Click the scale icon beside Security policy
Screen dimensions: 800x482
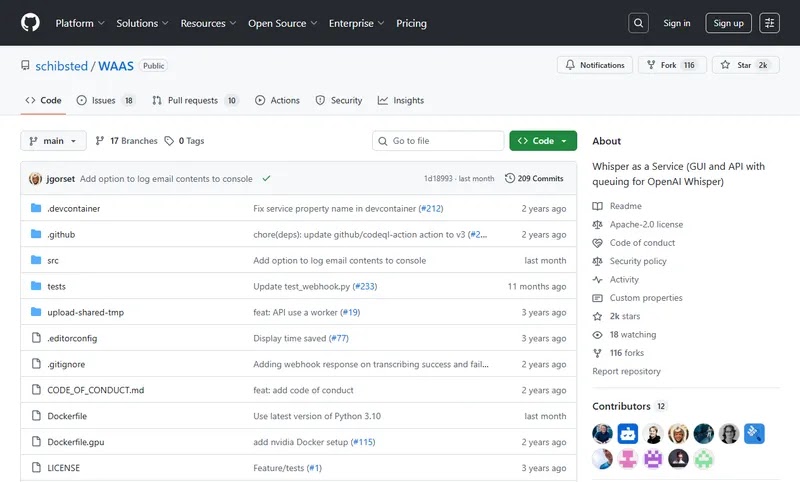point(597,261)
